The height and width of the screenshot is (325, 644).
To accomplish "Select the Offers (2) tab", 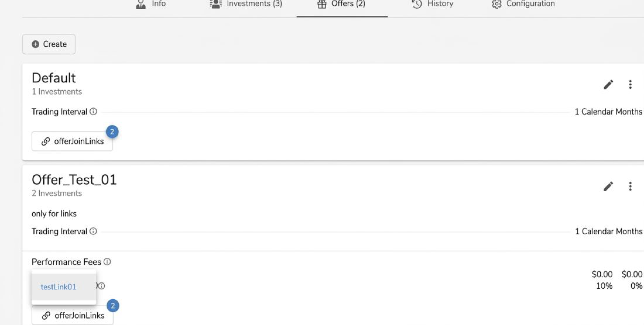I will pos(342,4).
